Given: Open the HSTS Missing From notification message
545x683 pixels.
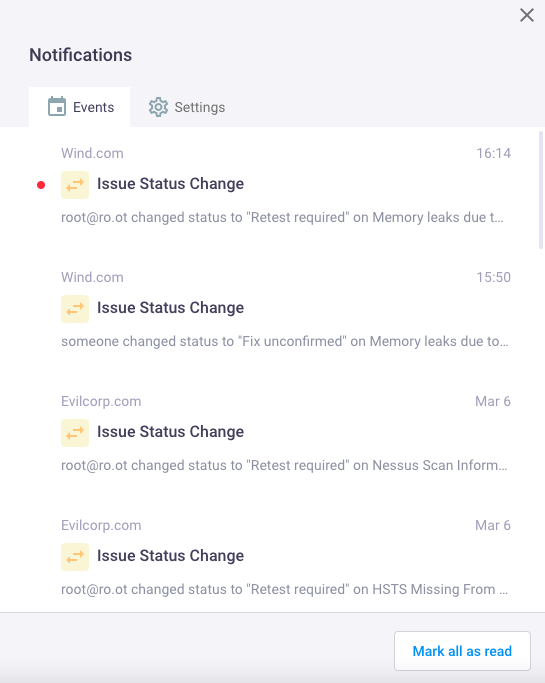Looking at the screenshot, I should point(284,589).
